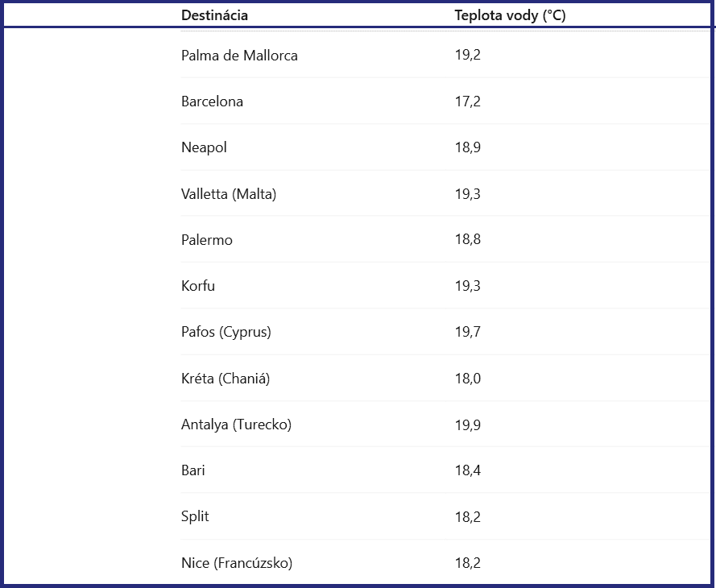Viewport: 716px width, 588px height.
Task: Select the Palma de Mallorca row
Action: [x=445, y=56]
